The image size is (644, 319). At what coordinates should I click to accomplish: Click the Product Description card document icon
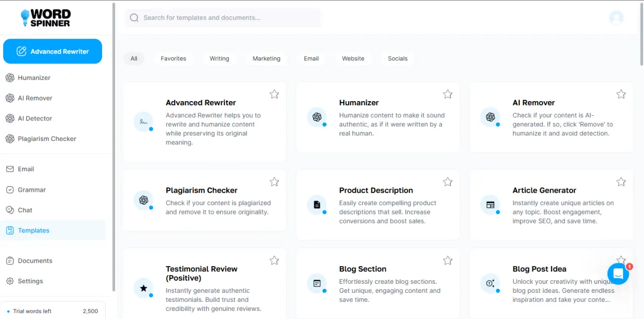coord(317,205)
